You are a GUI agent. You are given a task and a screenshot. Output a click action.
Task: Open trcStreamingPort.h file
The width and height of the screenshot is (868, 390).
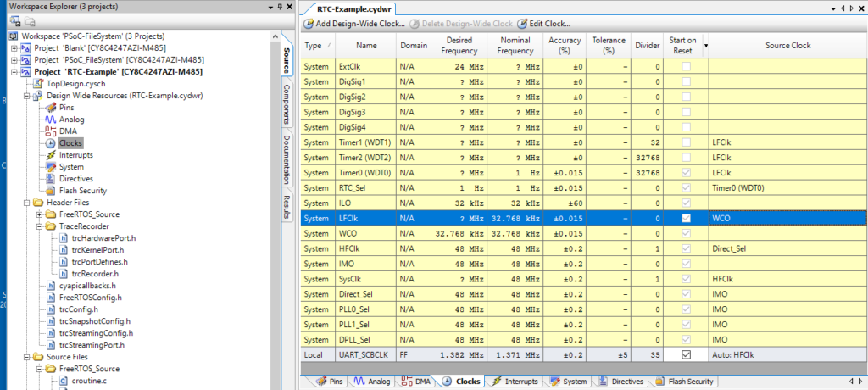[x=92, y=344]
